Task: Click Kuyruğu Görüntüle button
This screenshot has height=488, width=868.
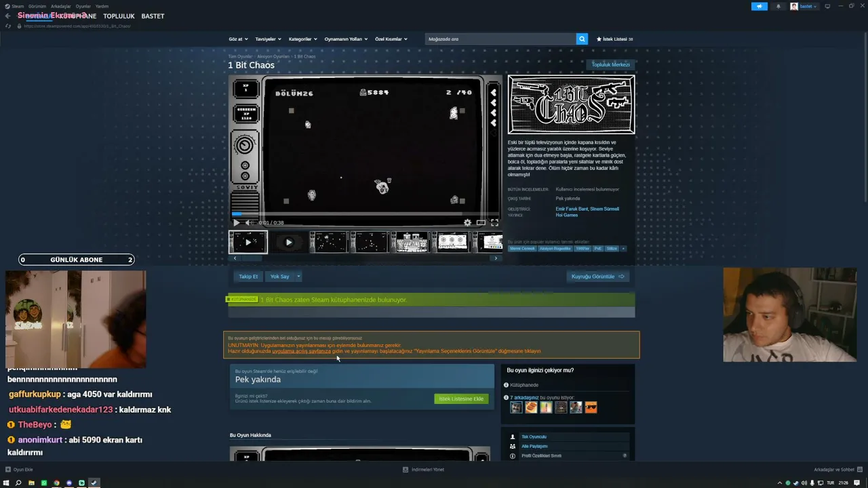Action: pos(597,277)
